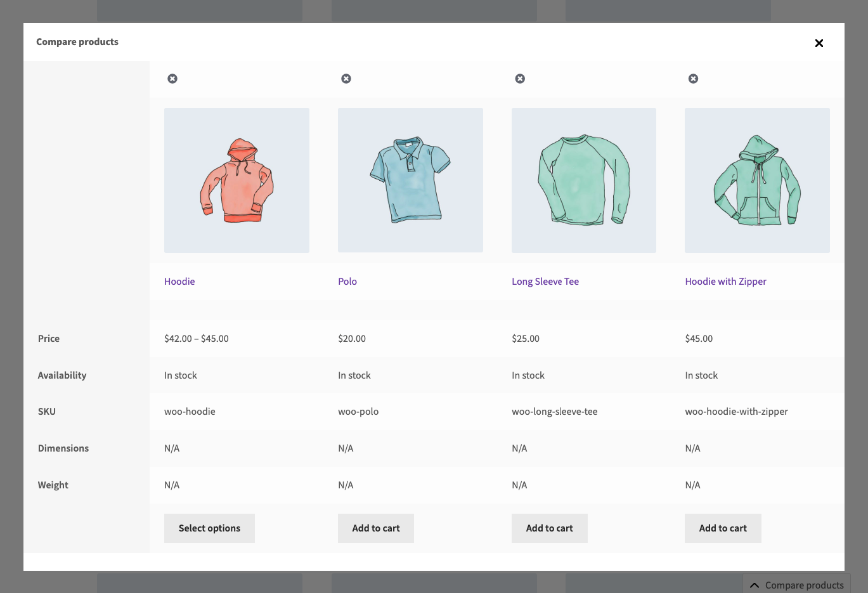
Task: Select the woo-hoodie SKU value
Action: click(x=190, y=412)
